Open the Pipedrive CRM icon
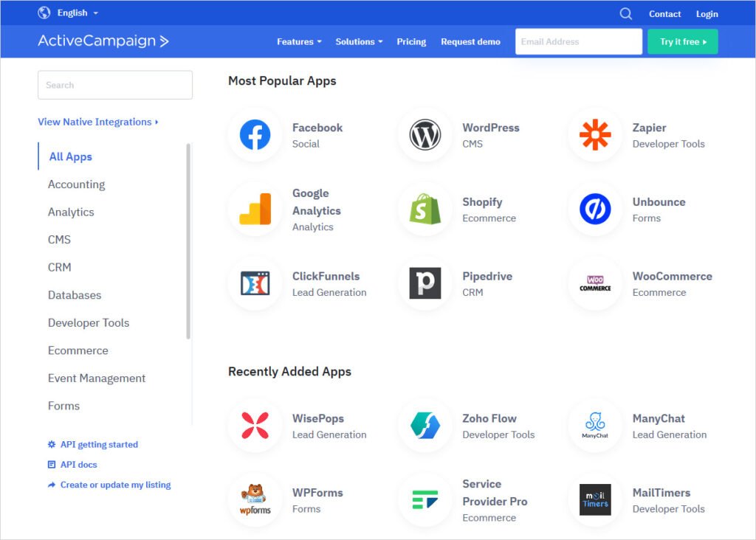This screenshot has height=540, width=756. coord(424,284)
